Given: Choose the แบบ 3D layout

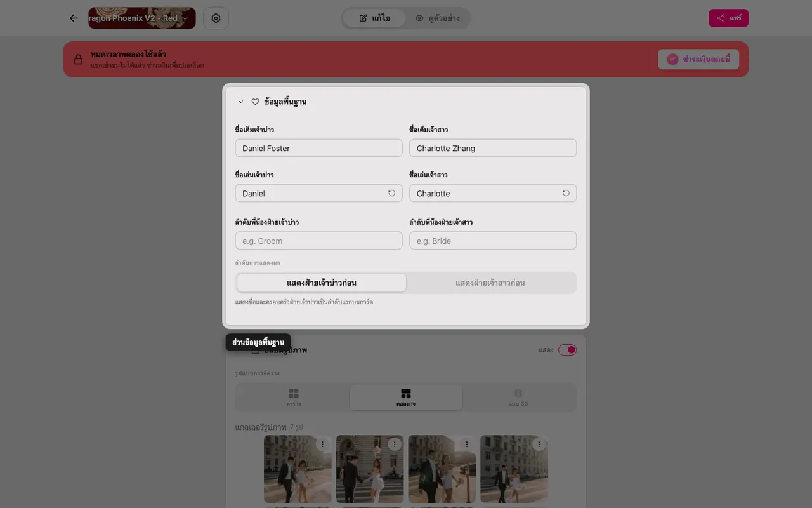Looking at the screenshot, I should pos(518,398).
